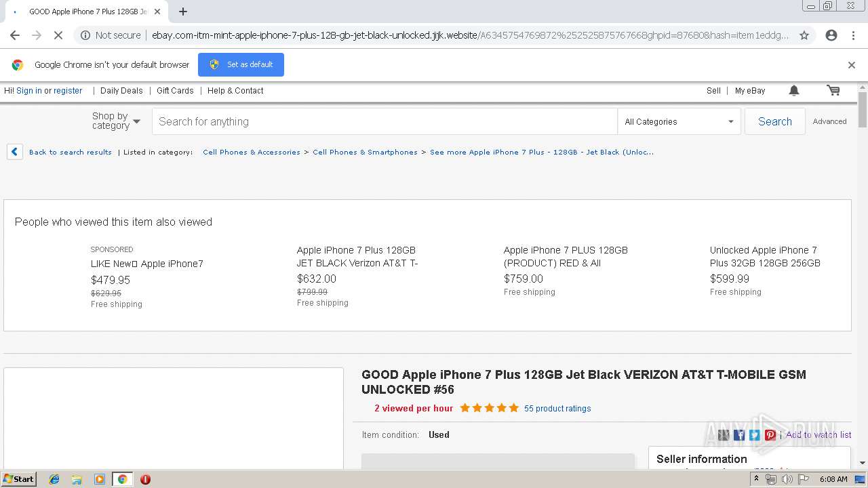
Task: Click show desktop button
Action: (x=860, y=479)
